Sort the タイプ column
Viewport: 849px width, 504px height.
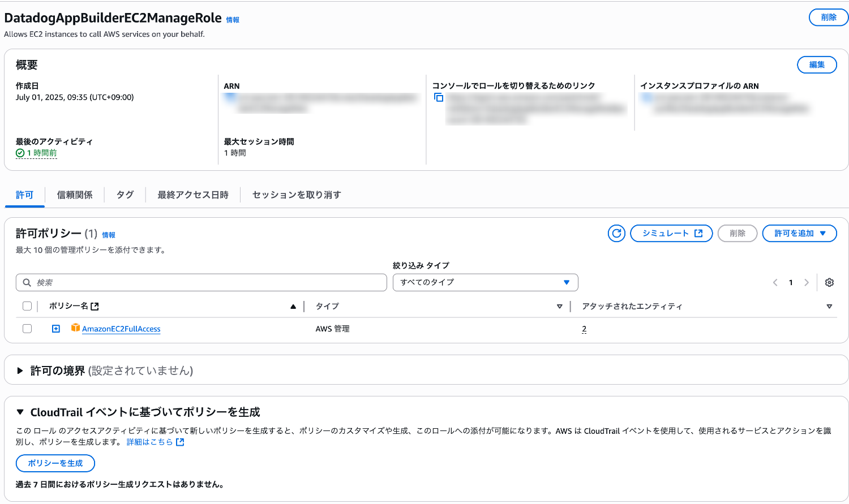pyautogui.click(x=560, y=307)
